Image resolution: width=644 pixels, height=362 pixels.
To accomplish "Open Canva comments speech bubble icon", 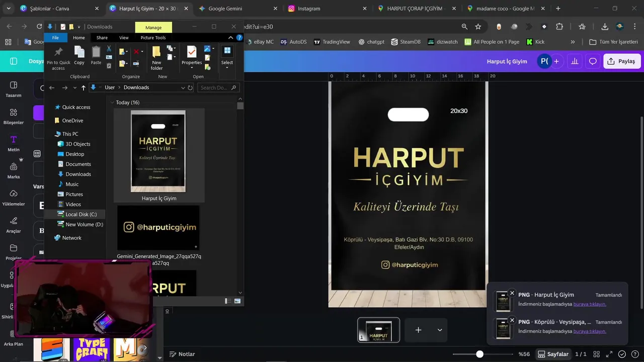I will pyautogui.click(x=593, y=61).
